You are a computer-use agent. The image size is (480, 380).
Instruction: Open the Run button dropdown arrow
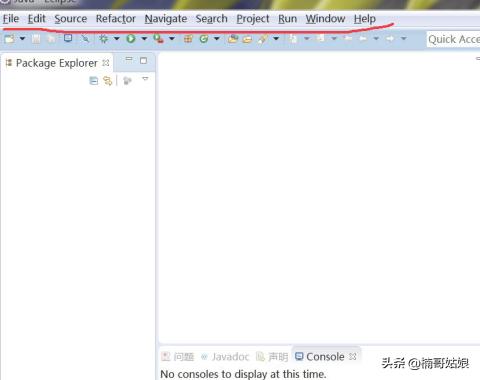[144, 39]
